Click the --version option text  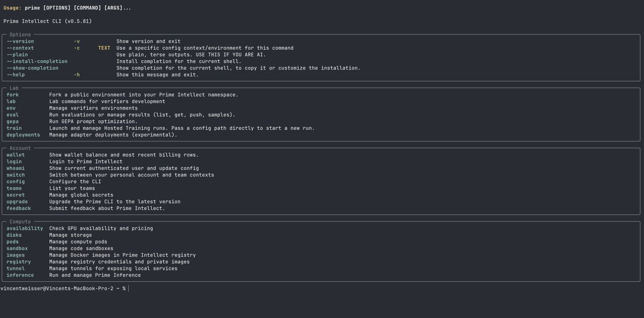tap(20, 41)
